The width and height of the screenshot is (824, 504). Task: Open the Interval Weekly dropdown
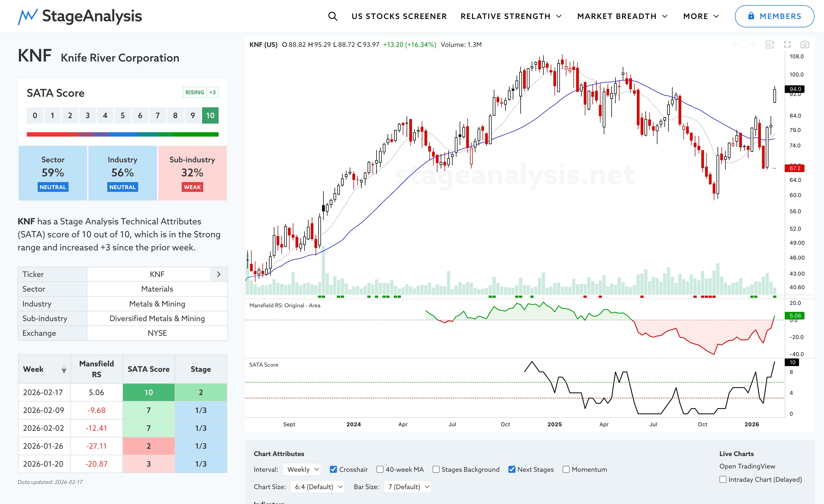point(302,469)
